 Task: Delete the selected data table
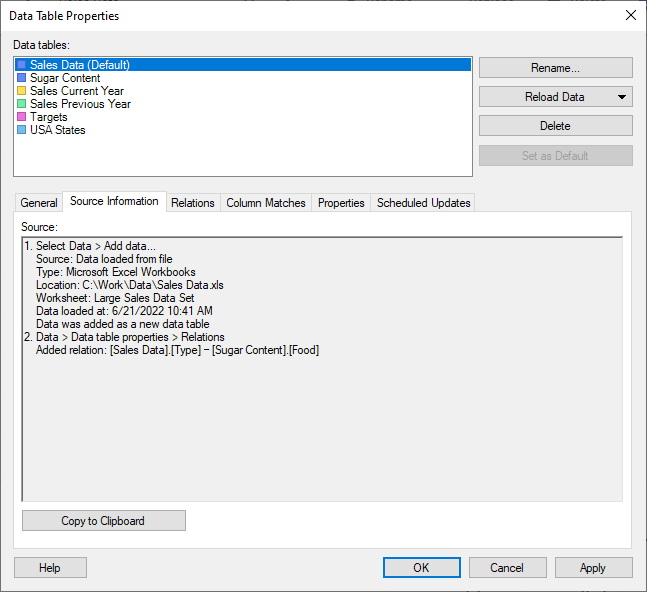[555, 126]
